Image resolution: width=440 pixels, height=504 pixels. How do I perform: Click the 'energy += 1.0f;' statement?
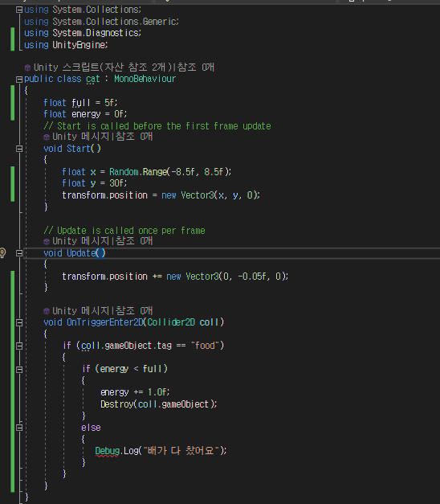pyautogui.click(x=135, y=392)
